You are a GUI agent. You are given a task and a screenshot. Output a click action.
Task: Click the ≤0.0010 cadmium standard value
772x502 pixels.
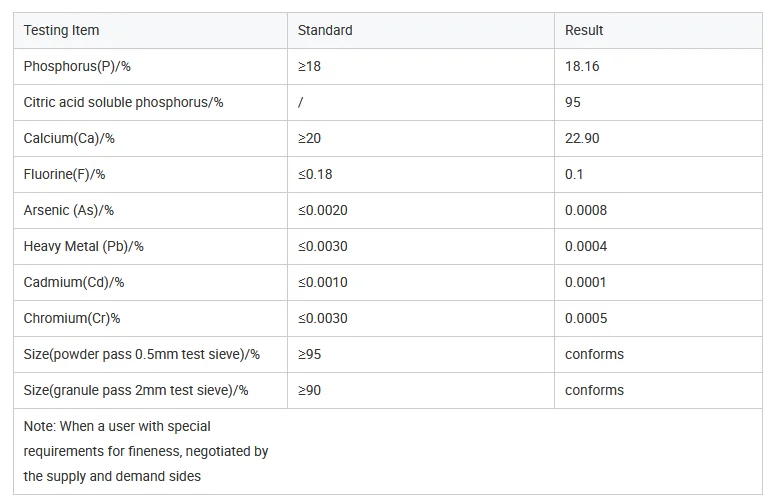pos(323,282)
